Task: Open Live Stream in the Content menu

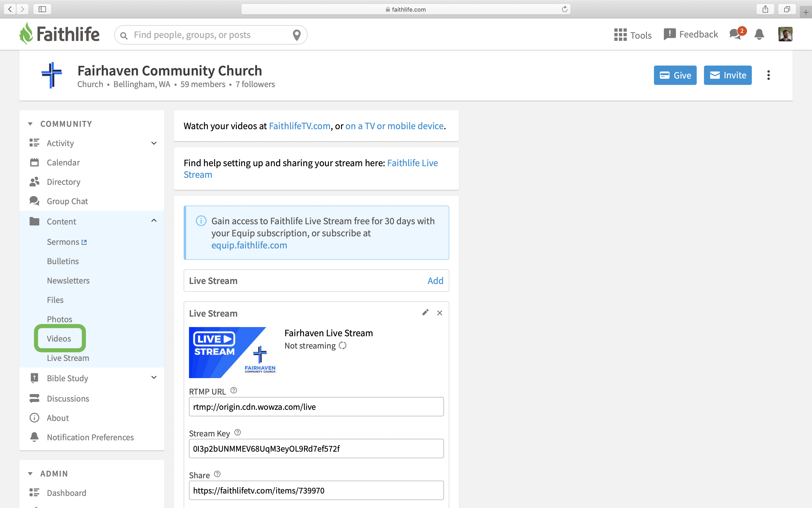Action: [x=68, y=358]
